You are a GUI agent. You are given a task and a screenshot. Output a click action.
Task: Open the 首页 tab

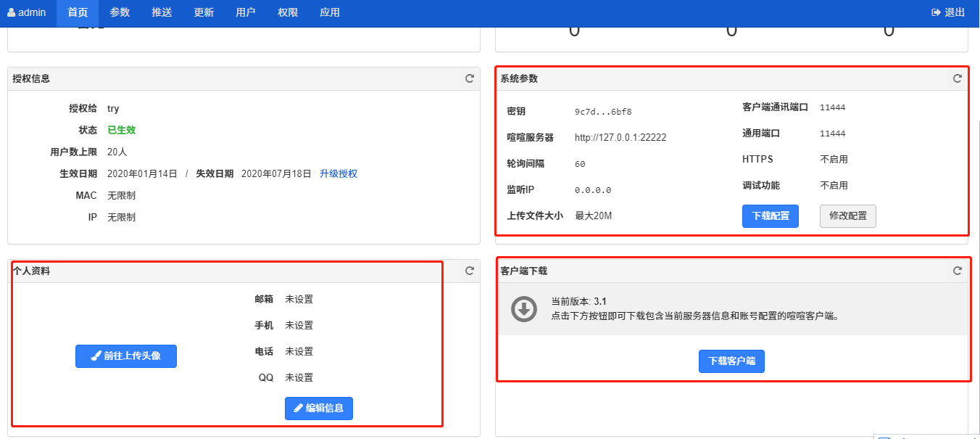[78, 13]
